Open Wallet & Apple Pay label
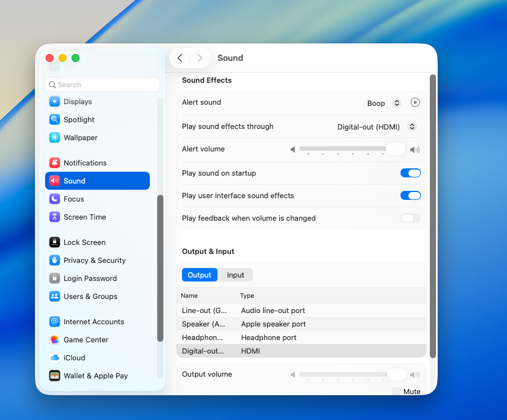Viewport: 507px width, 420px height. coord(96,376)
